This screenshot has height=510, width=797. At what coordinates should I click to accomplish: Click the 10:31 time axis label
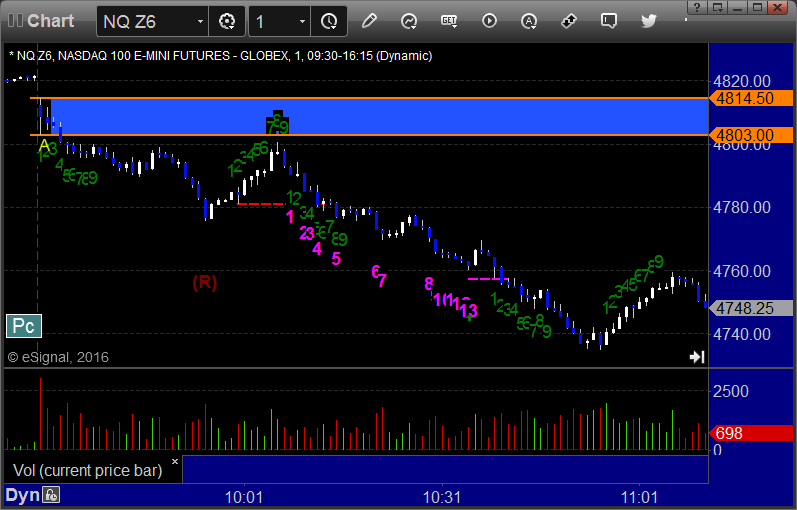[x=442, y=497]
